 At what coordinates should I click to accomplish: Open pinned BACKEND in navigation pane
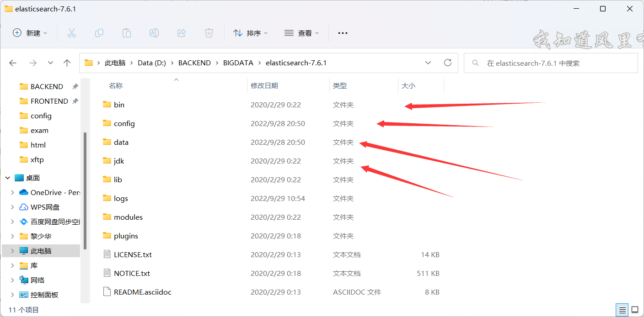[x=47, y=86]
